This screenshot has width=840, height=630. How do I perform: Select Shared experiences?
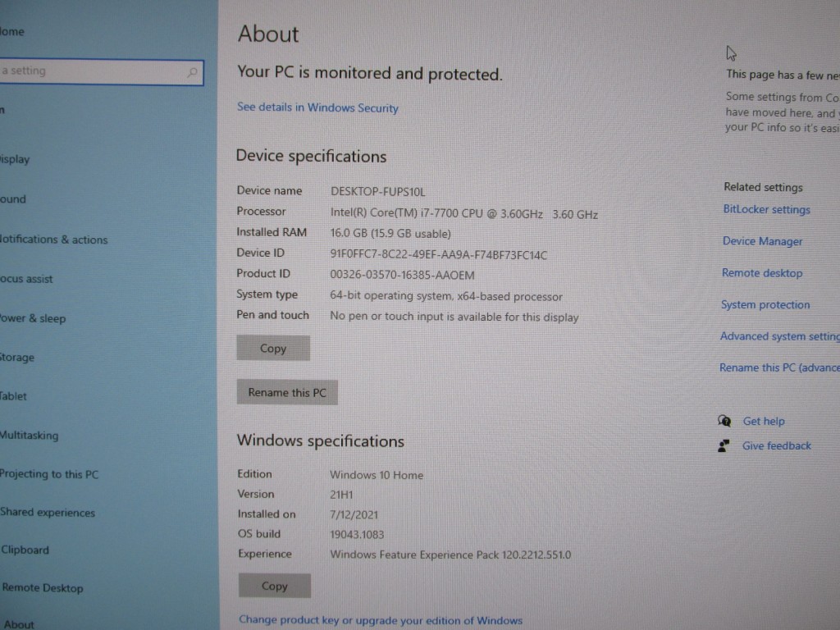[x=48, y=512]
